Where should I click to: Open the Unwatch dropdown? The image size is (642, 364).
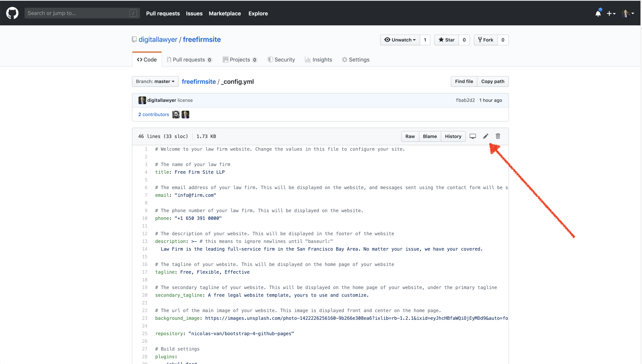(x=400, y=40)
